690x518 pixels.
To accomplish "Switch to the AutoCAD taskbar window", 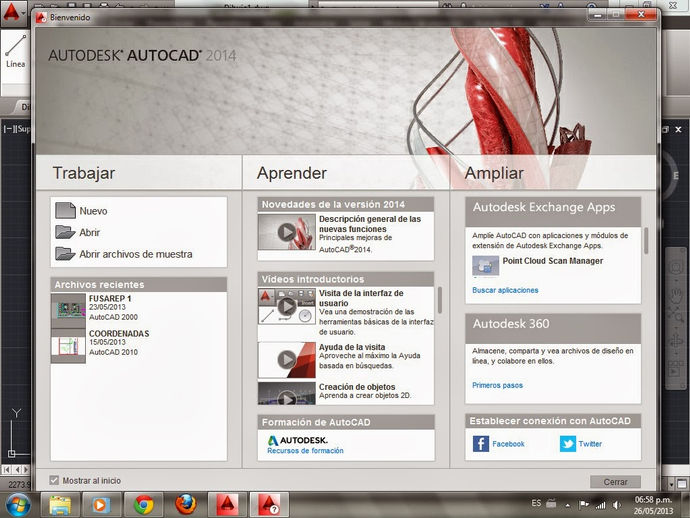I will (227, 504).
